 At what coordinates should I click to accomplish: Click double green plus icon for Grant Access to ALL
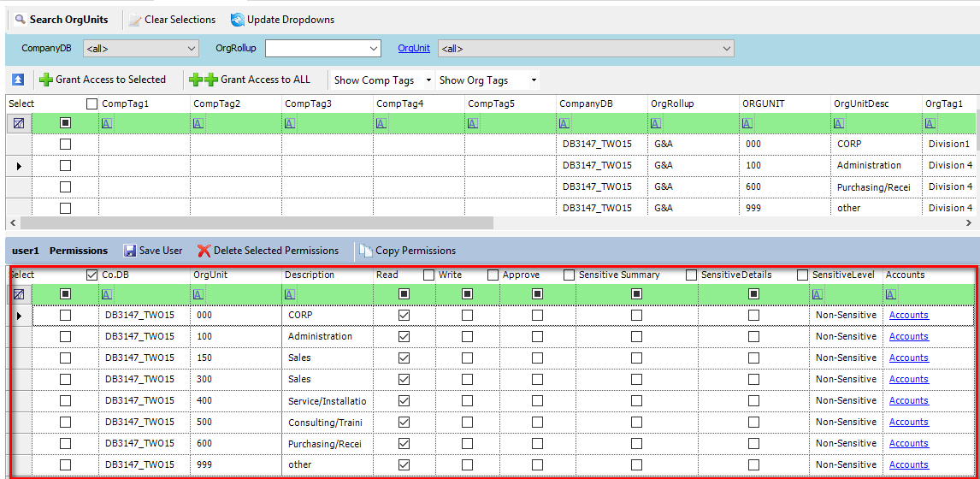204,80
